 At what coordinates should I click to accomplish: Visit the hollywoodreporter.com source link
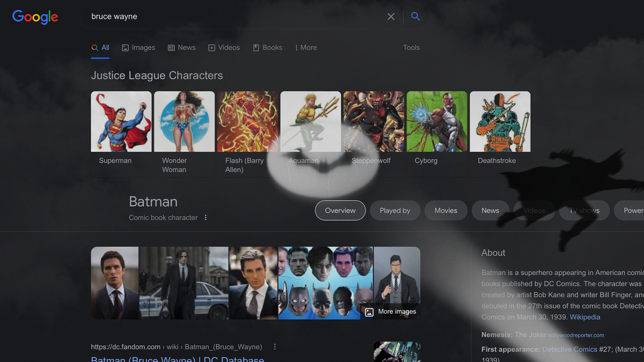point(576,335)
